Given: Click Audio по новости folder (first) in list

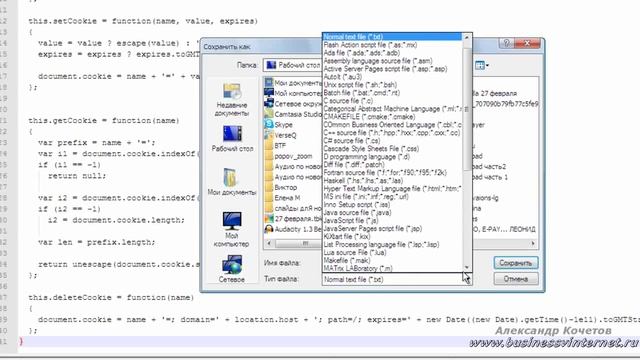Looking at the screenshot, I should [x=293, y=167].
